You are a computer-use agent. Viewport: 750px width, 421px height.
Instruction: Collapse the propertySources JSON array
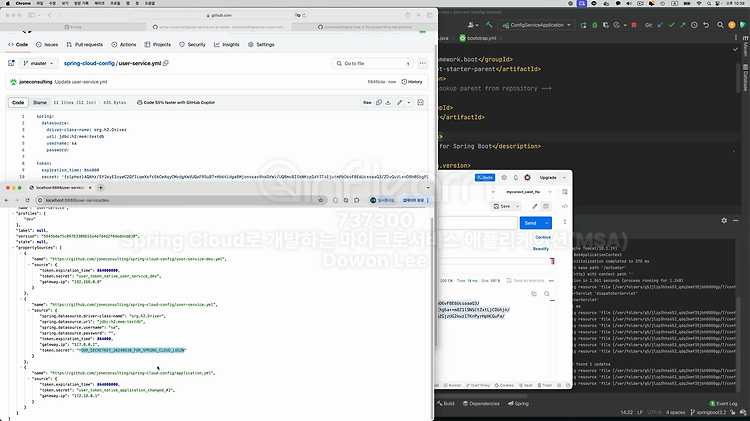(13, 248)
